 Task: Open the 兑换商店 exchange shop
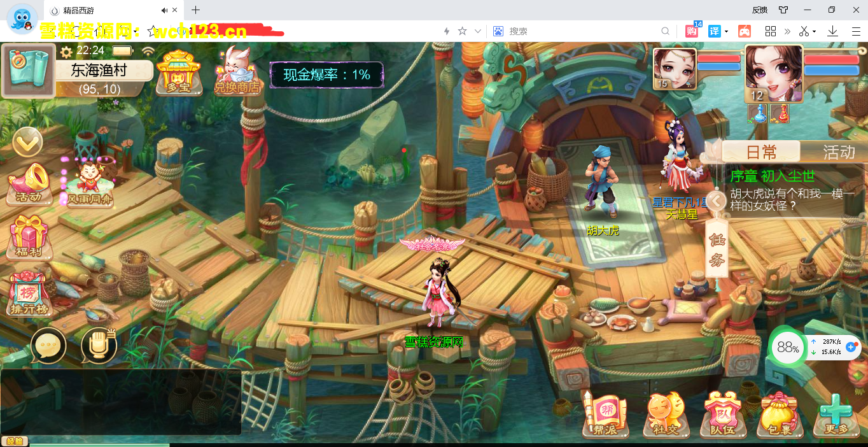pos(236,73)
